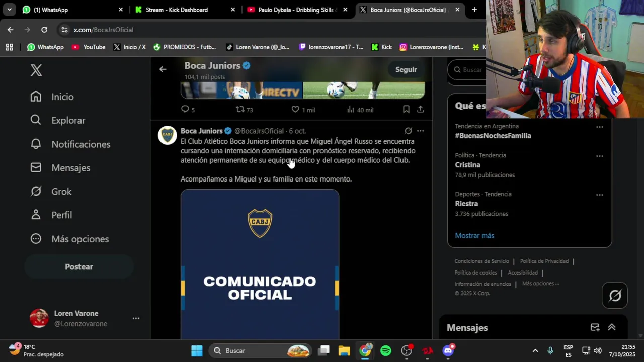Click the floating Grok button
644x362 pixels.
tap(615, 295)
